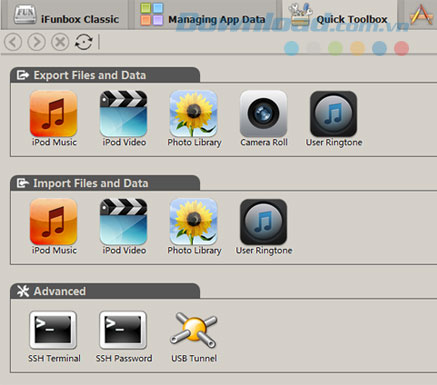
Task: Switch to iFunbox Classic tab
Action: tap(65, 15)
